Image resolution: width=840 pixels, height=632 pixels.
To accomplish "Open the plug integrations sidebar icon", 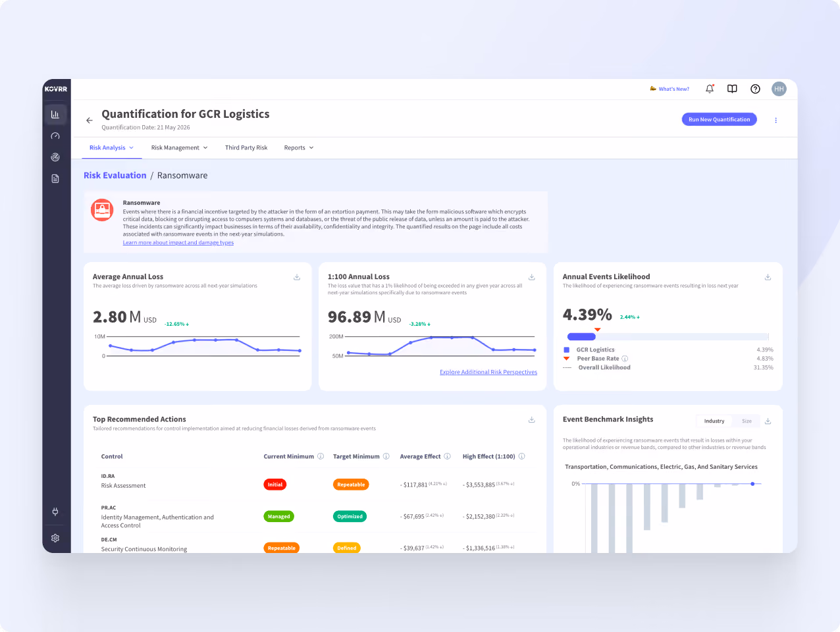I will pos(55,512).
